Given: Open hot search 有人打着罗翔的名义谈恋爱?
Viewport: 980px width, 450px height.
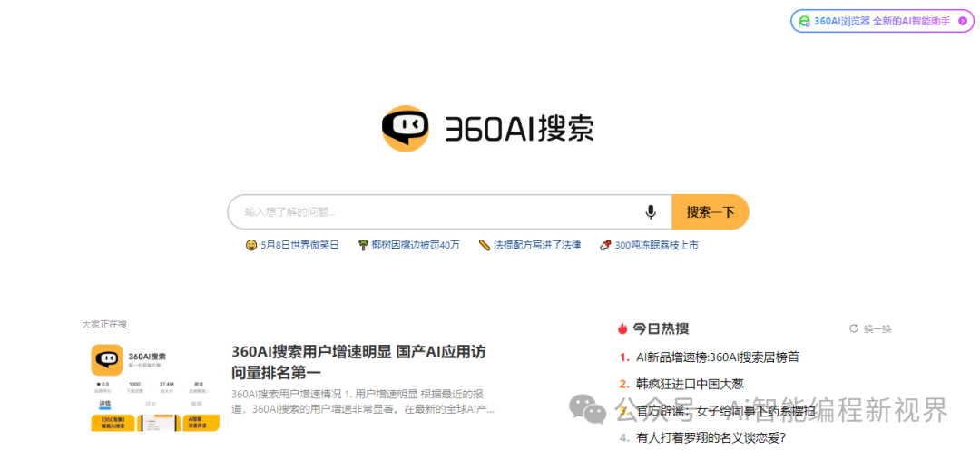Looking at the screenshot, I should [x=710, y=437].
